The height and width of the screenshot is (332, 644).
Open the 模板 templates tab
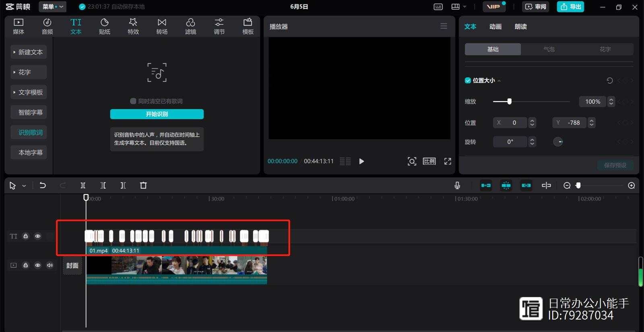tap(248, 26)
